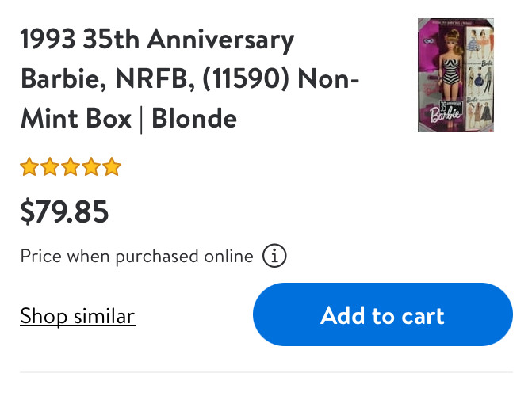Click the $79.85 price

(64, 211)
